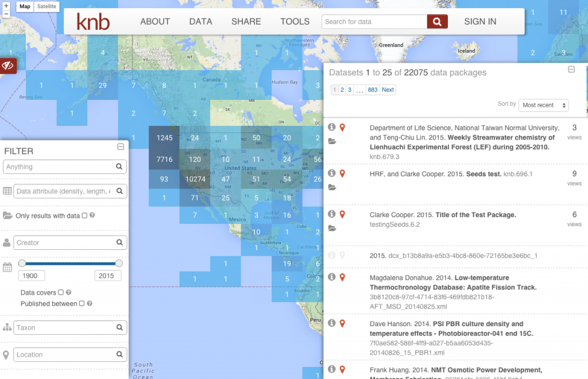Collapse the FILTER panel
Screen dimensions: 588x379
click(121, 147)
